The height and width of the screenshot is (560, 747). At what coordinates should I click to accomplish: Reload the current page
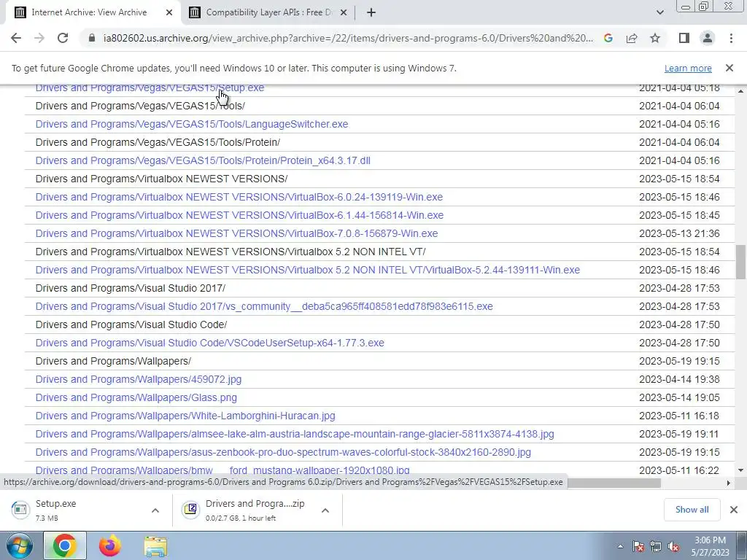coord(63,38)
